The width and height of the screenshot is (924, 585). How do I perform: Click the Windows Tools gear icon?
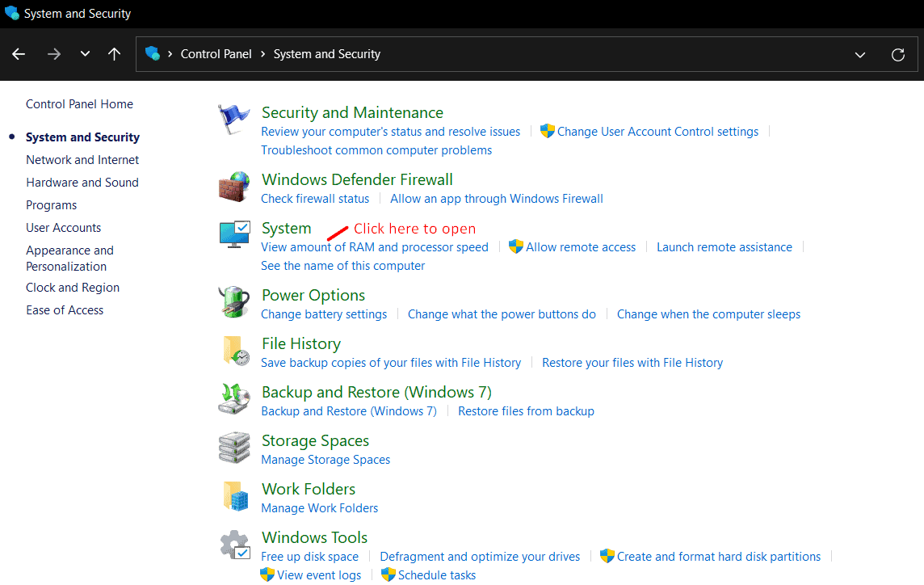coord(235,545)
